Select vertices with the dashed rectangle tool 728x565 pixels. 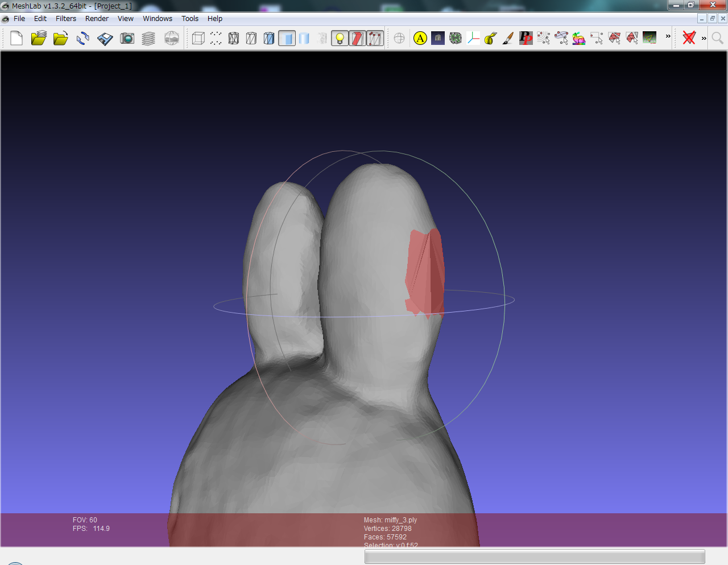(597, 38)
